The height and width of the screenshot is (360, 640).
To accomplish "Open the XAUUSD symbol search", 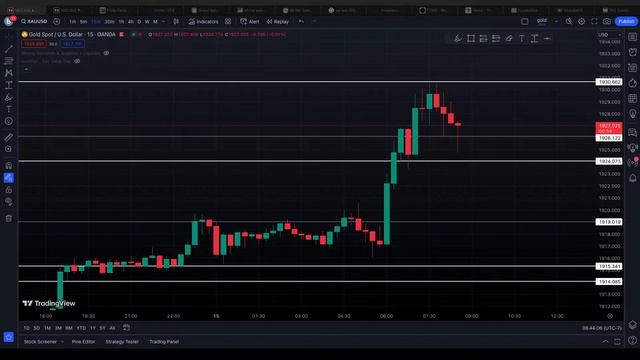I will tap(34, 21).
